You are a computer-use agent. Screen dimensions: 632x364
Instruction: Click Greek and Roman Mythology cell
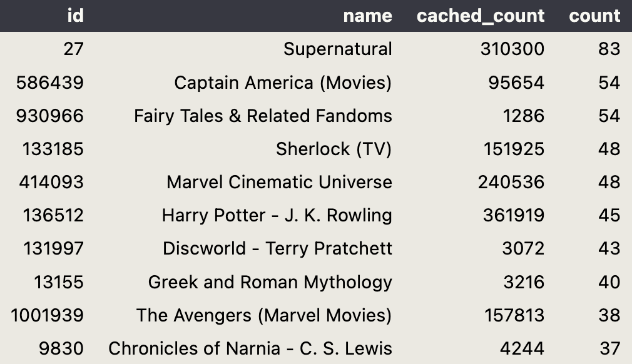tap(270, 282)
